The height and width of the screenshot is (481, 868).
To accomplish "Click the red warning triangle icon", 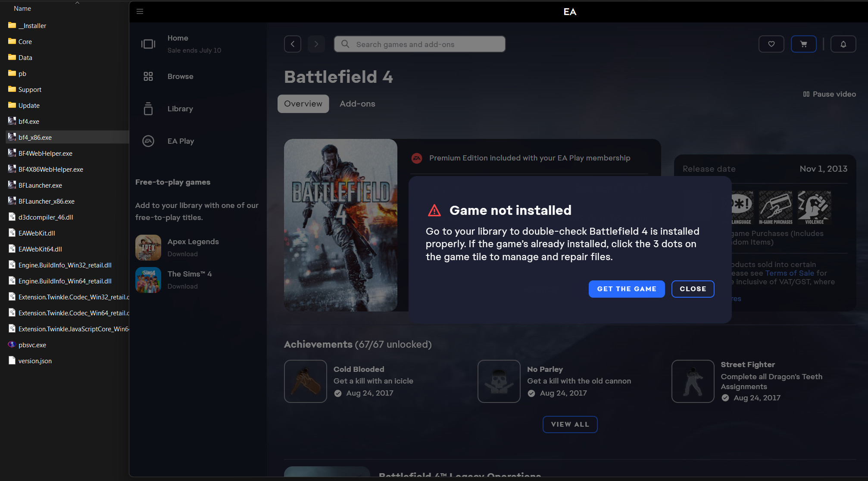I will click(x=434, y=211).
